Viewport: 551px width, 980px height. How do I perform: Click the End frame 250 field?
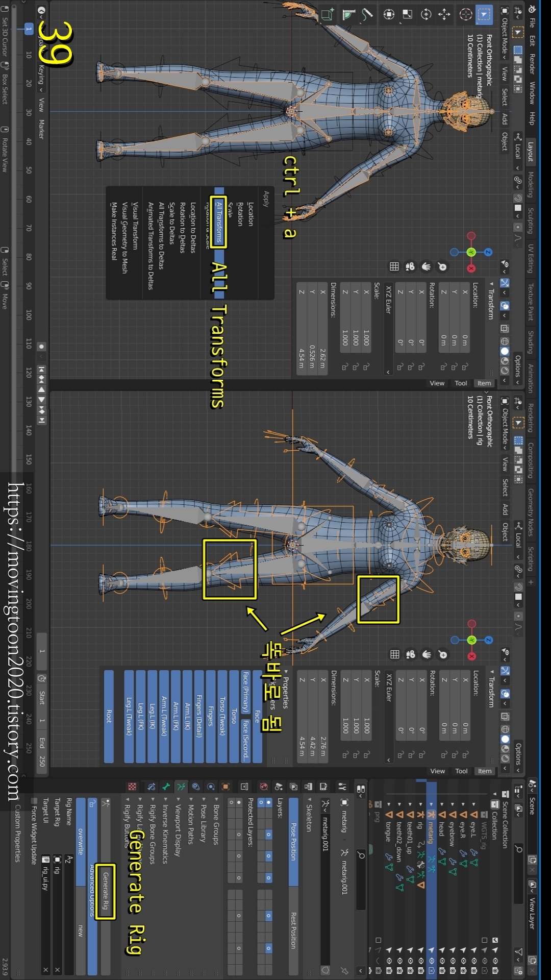click(x=42, y=752)
